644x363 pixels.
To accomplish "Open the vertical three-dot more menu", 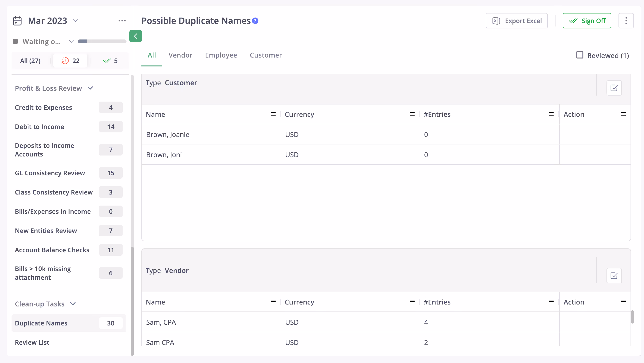I will click(626, 21).
